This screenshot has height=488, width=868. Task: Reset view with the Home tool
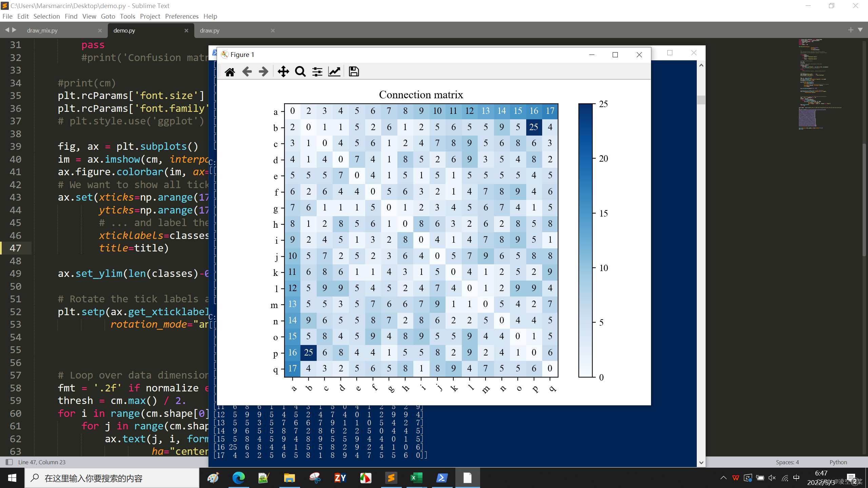pos(230,71)
